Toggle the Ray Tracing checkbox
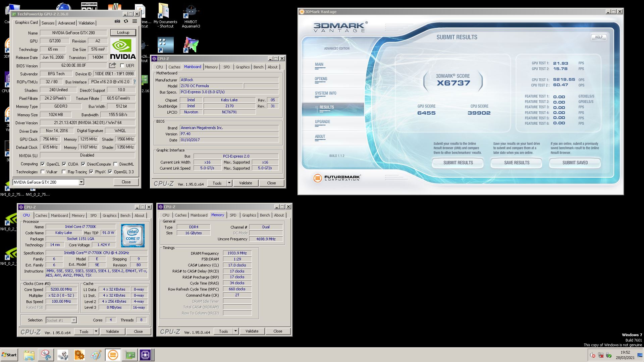Image resolution: width=644 pixels, height=362 pixels. coord(64,172)
